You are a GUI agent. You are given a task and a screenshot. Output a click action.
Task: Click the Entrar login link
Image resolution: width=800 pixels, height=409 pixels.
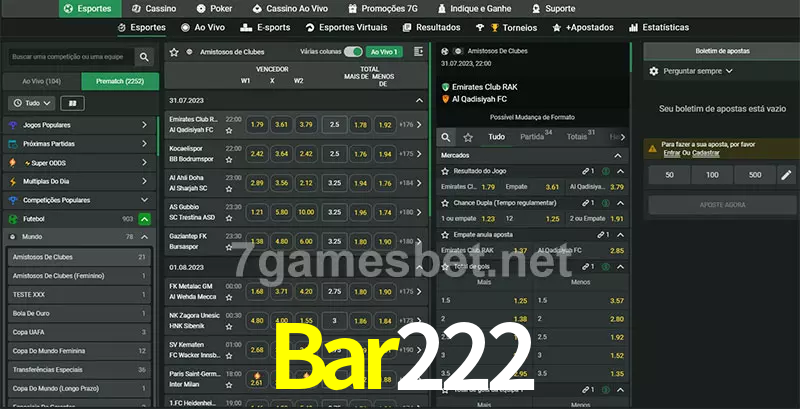[x=671, y=153]
